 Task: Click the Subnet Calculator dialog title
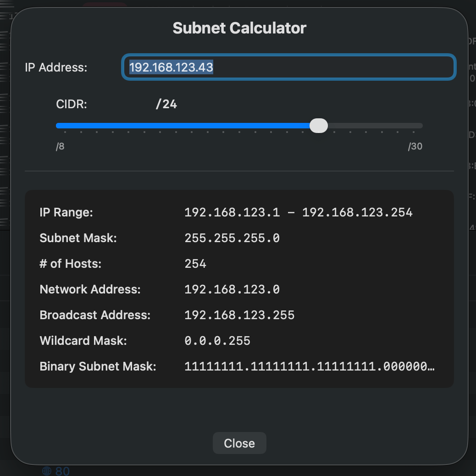(x=239, y=28)
